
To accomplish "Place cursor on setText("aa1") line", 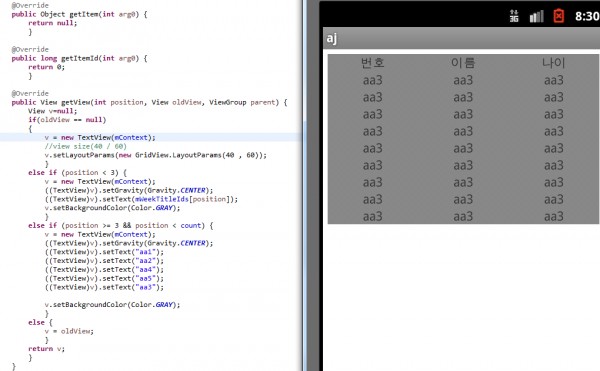I will click(x=104, y=252).
